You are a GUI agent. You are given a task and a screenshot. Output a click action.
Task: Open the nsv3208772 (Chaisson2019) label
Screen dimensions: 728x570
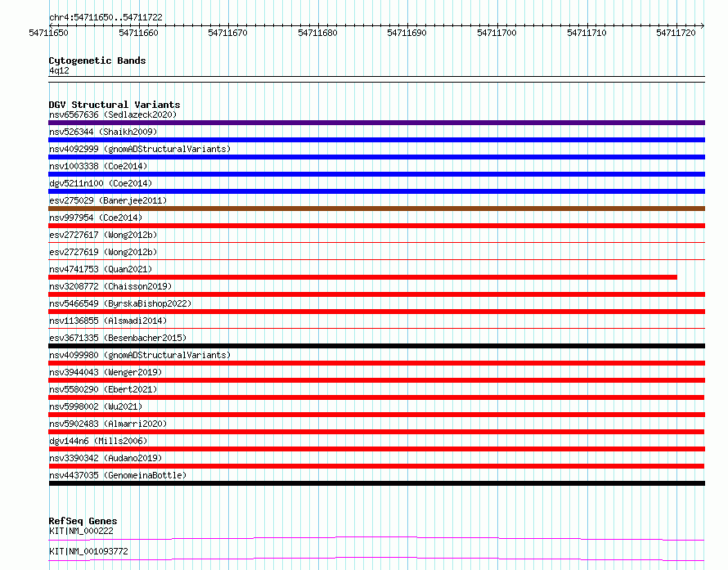point(110,286)
